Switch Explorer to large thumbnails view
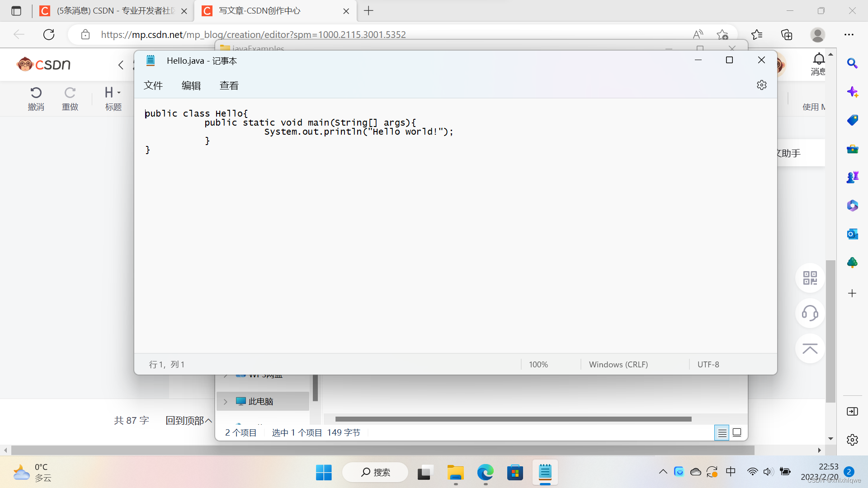 click(737, 433)
